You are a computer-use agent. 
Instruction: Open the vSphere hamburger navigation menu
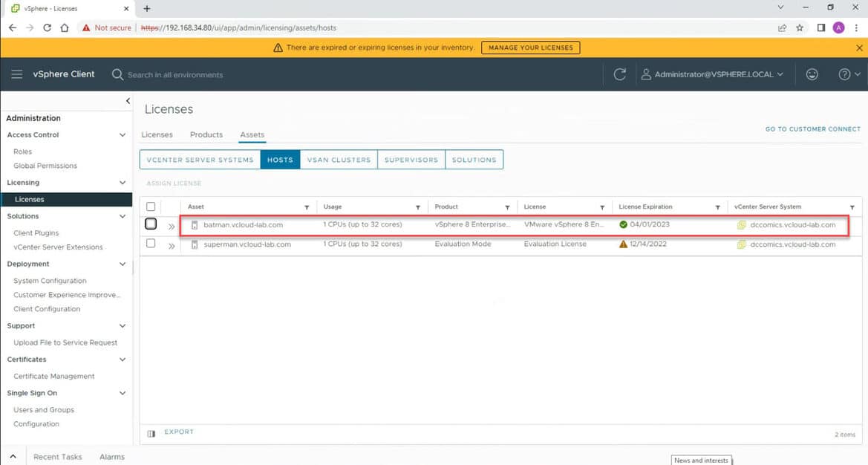[x=16, y=74]
